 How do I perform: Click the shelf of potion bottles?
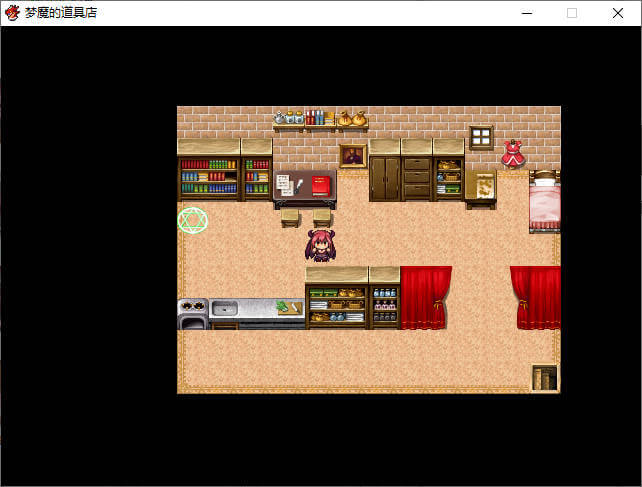pyautogui.click(x=384, y=305)
